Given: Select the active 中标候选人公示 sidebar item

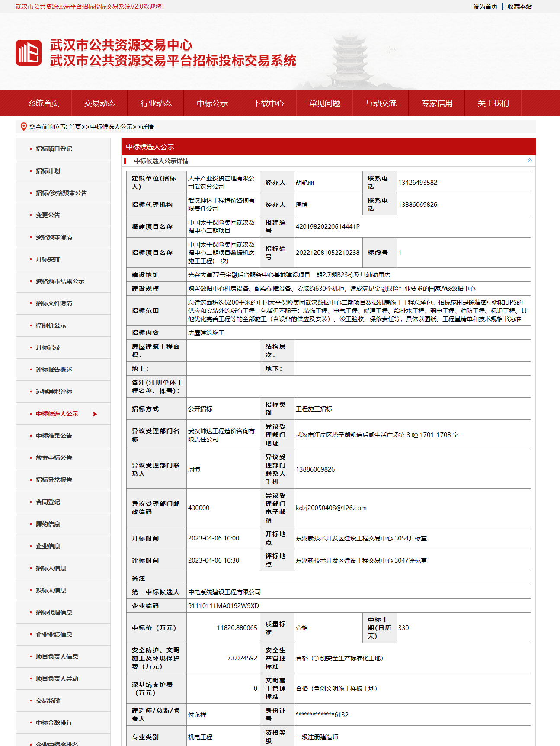Looking at the screenshot, I should (x=57, y=414).
